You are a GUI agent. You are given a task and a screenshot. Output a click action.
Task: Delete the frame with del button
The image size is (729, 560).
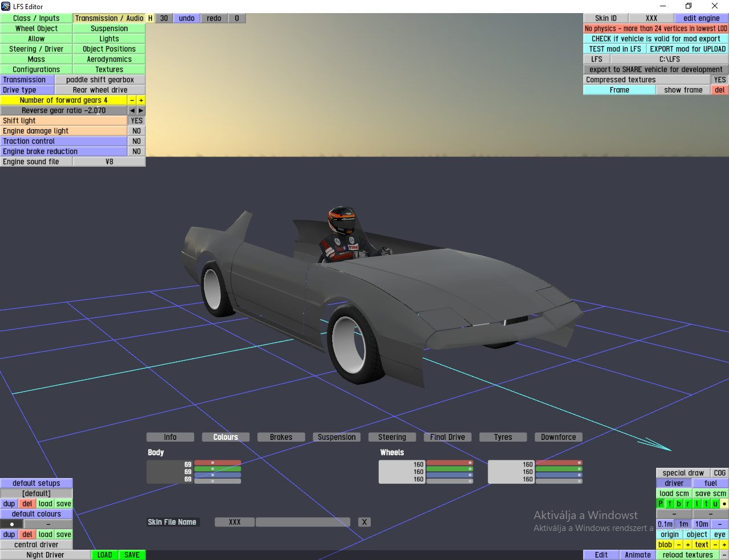pyautogui.click(x=720, y=90)
